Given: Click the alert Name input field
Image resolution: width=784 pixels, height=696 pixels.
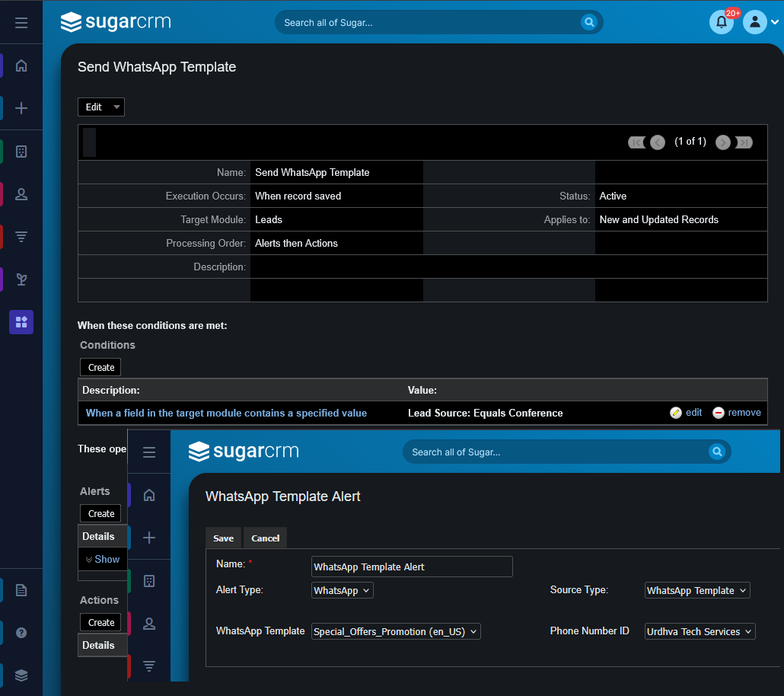Looking at the screenshot, I should point(412,567).
